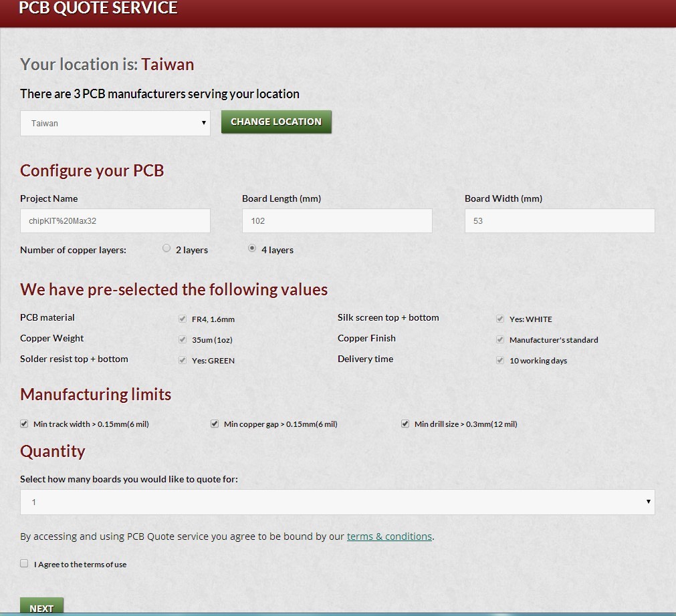Toggle the Yes: WHITE silk screen checkbox
Screen dimensions: 676x616
(500, 319)
